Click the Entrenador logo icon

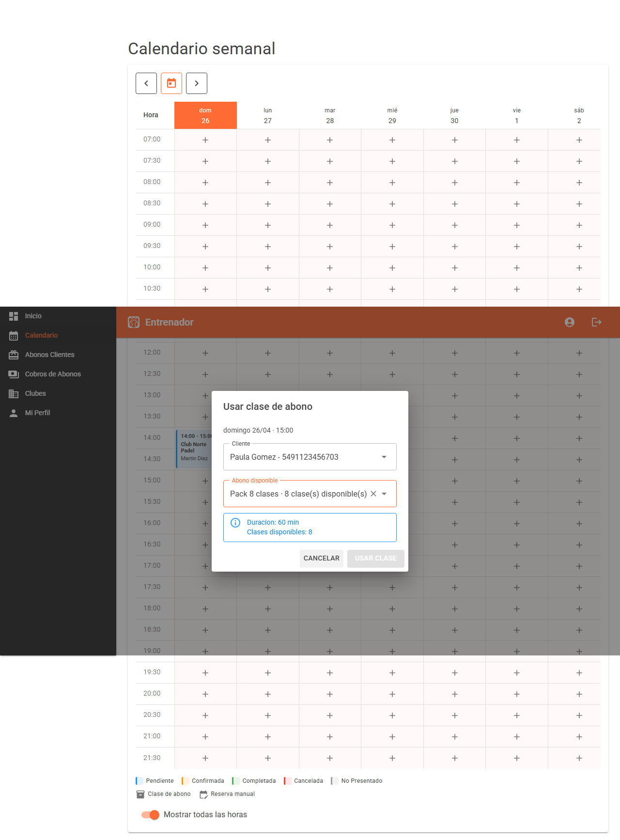pos(134,322)
